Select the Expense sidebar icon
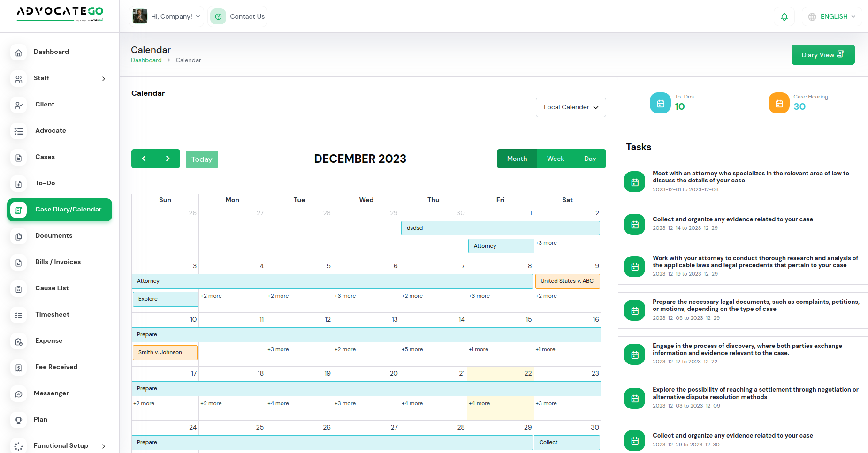The image size is (868, 453). 19,341
